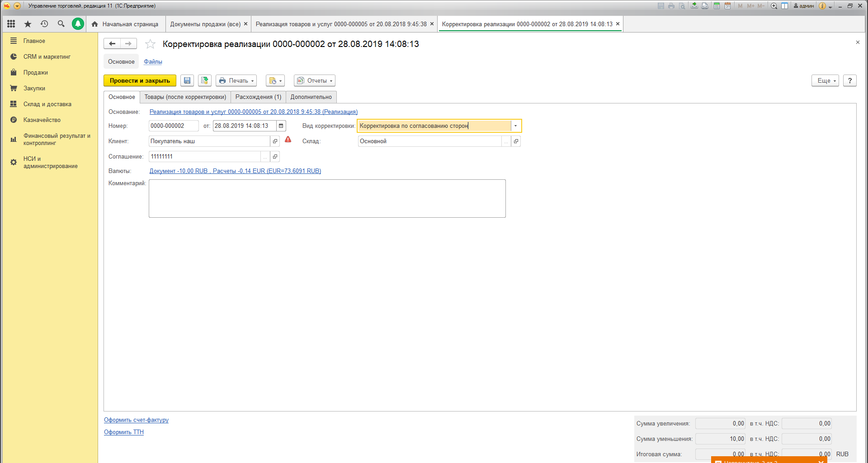Open the Соглашение selection ellipsis
The image size is (868, 463).
pos(265,157)
